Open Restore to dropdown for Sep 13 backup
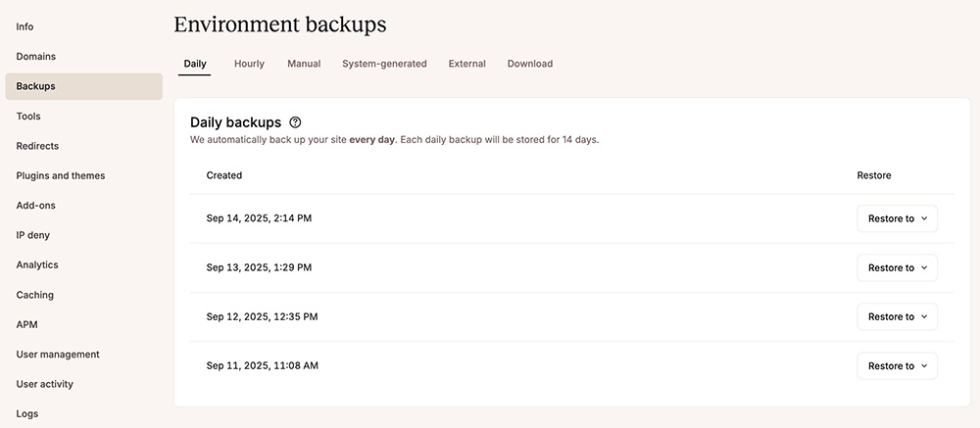Image resolution: width=980 pixels, height=428 pixels. 897,267
